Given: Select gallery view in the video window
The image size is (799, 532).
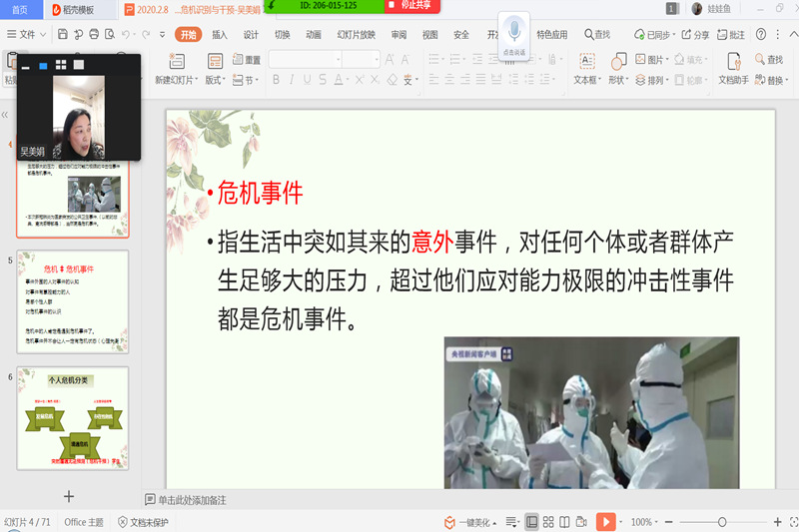Looking at the screenshot, I should click(x=61, y=65).
